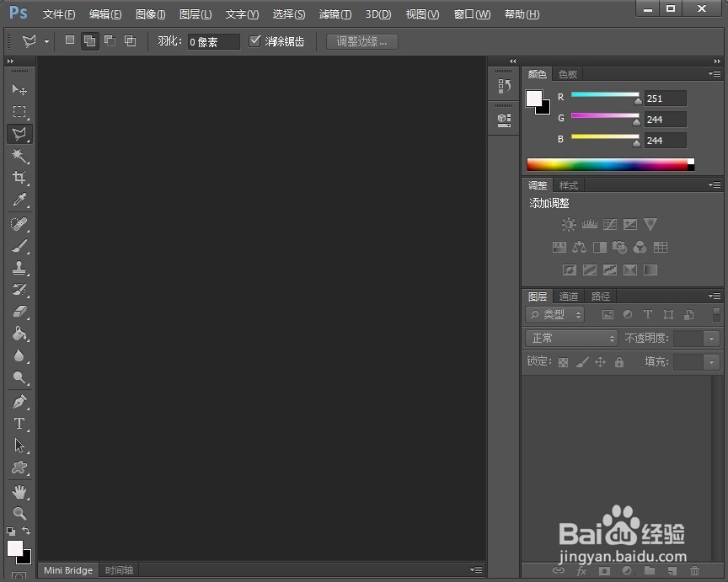Viewport: 728px width, 582px height.
Task: Swap foreground and background colors
Action: tap(26, 530)
